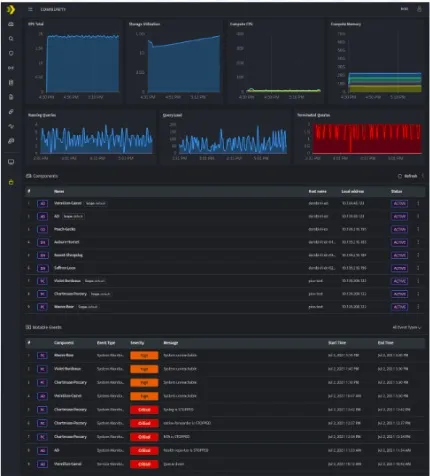430x476 pixels.
Task: Click the first High severity badge
Action: tap(144, 356)
